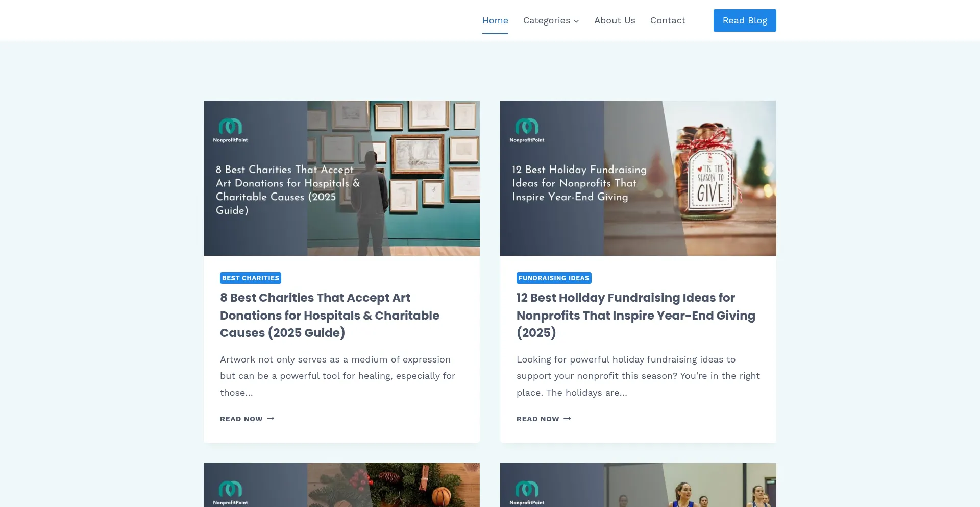Viewport: 980px width, 507px height.
Task: Click the Read Blog button
Action: tap(745, 20)
